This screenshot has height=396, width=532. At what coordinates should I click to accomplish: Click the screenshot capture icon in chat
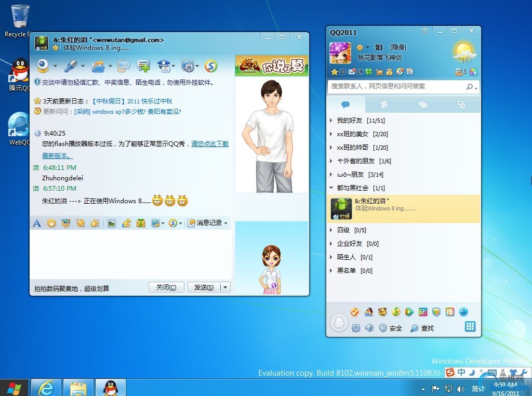[155, 223]
